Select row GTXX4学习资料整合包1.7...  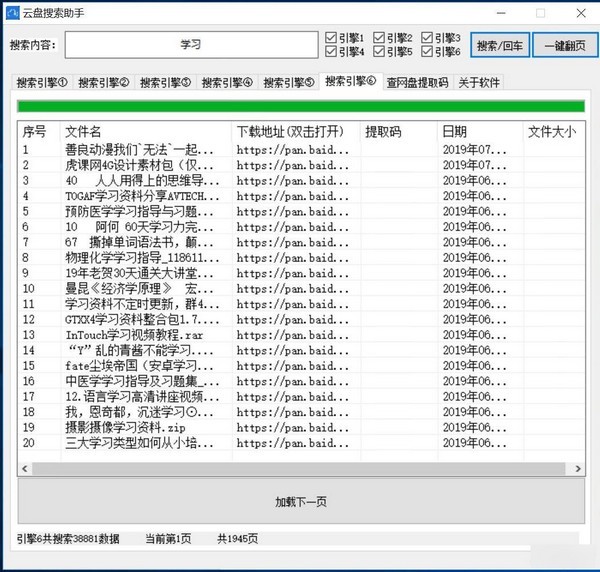coord(301,319)
